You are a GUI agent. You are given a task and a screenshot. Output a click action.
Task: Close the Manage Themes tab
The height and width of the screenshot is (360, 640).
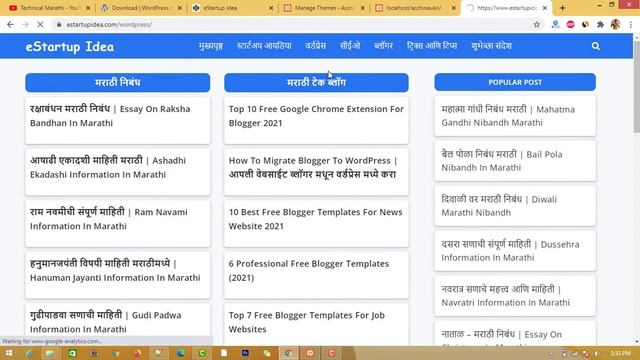point(363,8)
